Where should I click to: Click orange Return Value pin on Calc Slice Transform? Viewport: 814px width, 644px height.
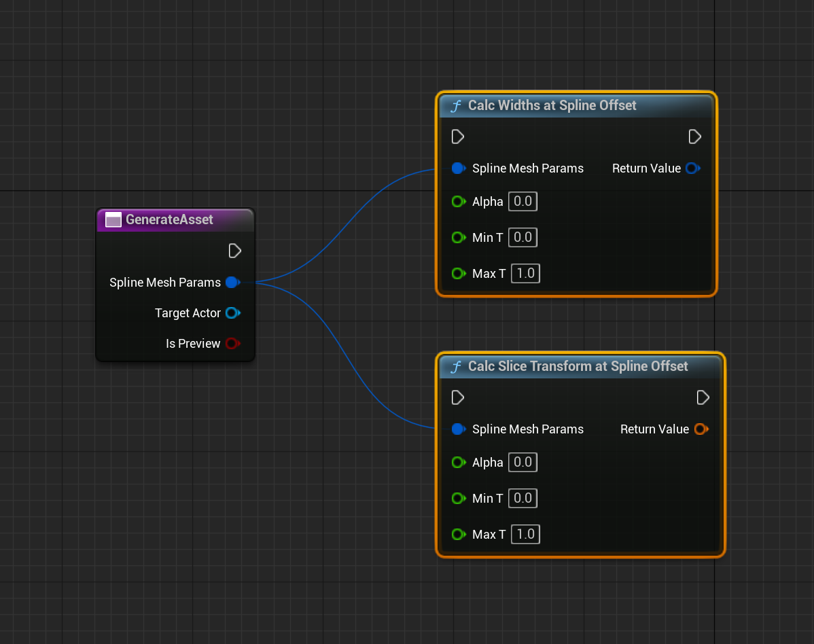(x=701, y=429)
